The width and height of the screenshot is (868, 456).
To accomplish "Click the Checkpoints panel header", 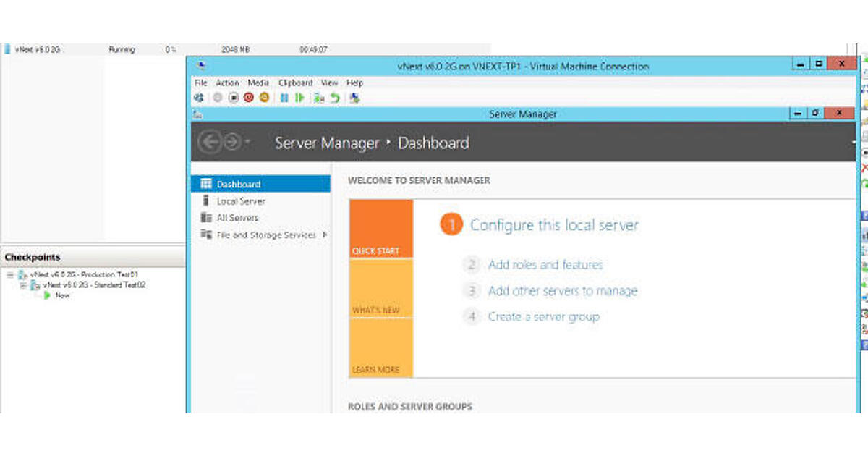I will pyautogui.click(x=93, y=257).
